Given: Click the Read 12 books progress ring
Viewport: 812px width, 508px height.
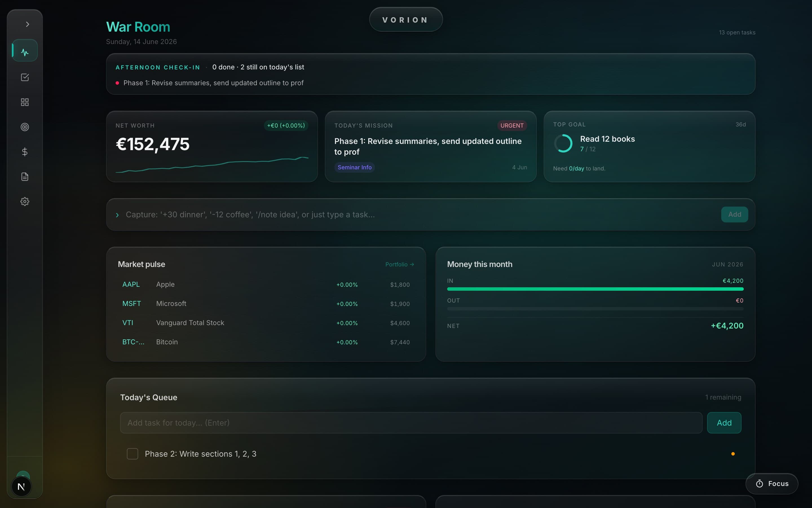Looking at the screenshot, I should pyautogui.click(x=563, y=143).
